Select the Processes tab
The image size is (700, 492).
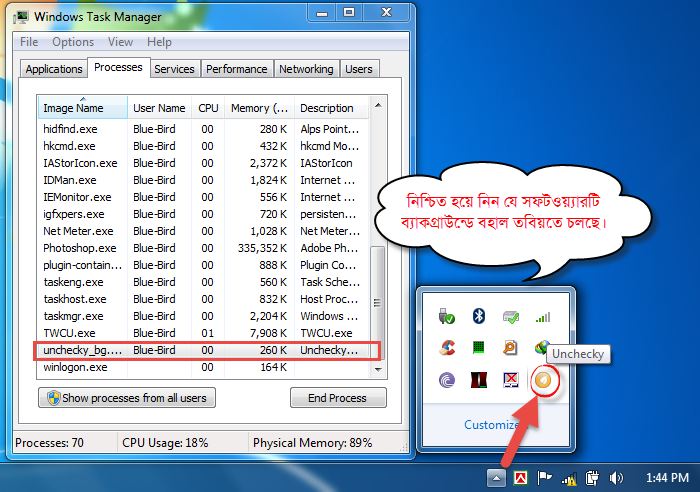point(118,67)
